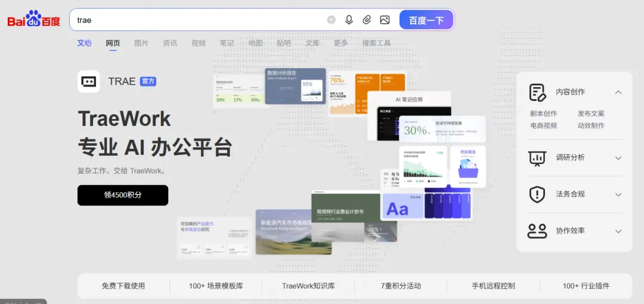Click the 法务合规 shield icon
Screen dimensions: 644x304
point(537,194)
